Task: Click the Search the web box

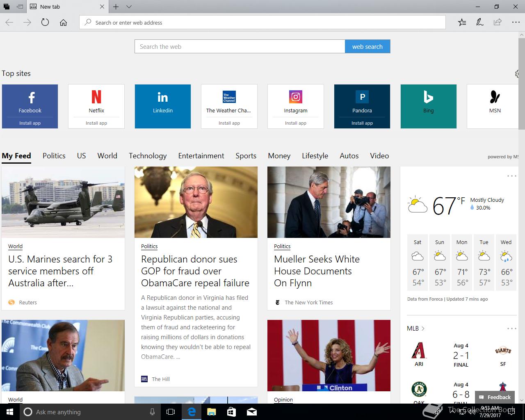Action: tap(240, 46)
